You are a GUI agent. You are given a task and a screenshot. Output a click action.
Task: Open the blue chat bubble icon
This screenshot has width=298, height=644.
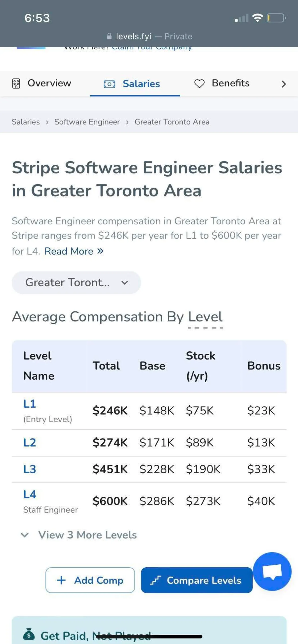(x=272, y=571)
